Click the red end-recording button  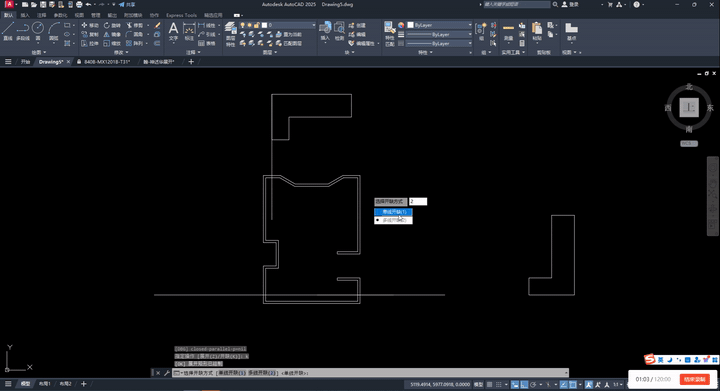pos(695,380)
